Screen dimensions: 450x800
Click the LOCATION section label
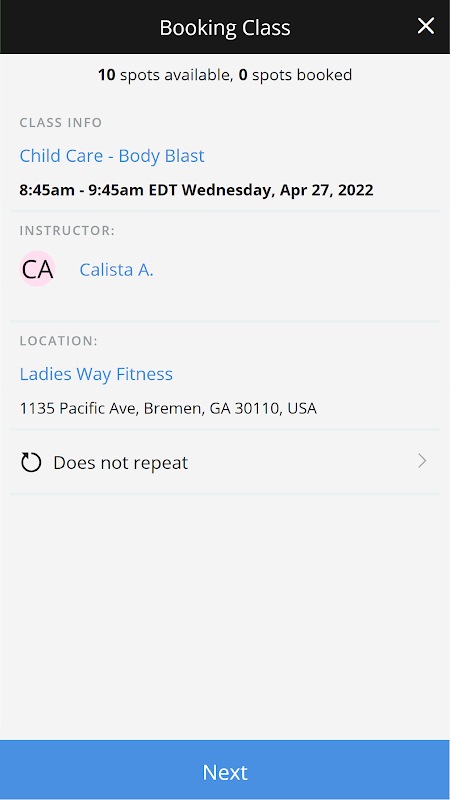pyautogui.click(x=58, y=341)
